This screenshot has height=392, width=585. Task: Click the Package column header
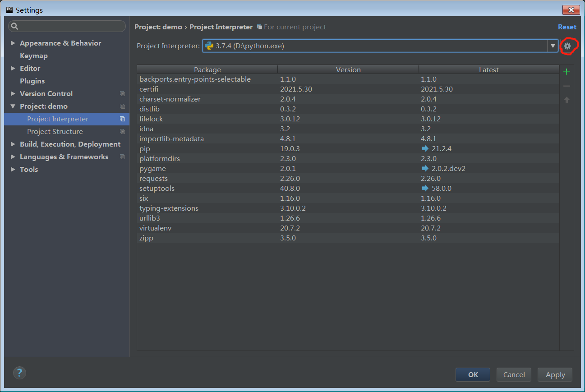(207, 69)
